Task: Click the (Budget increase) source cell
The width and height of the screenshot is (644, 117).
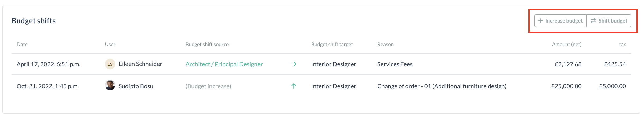Action: click(x=208, y=86)
